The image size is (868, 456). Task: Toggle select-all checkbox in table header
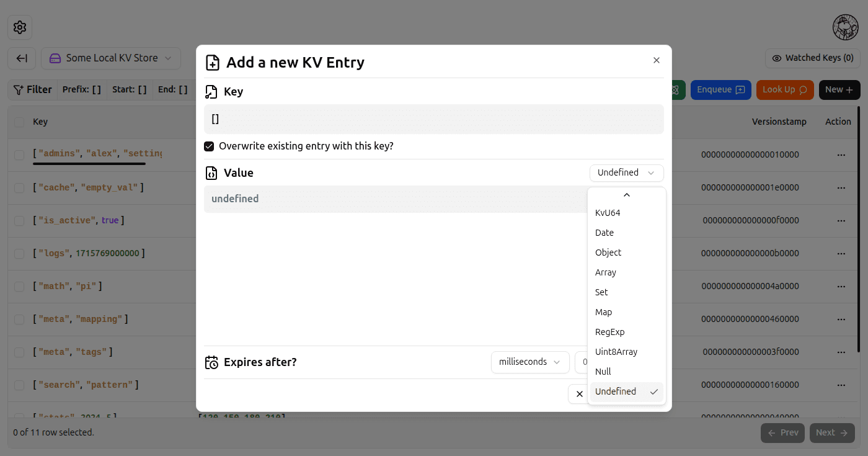pyautogui.click(x=19, y=122)
